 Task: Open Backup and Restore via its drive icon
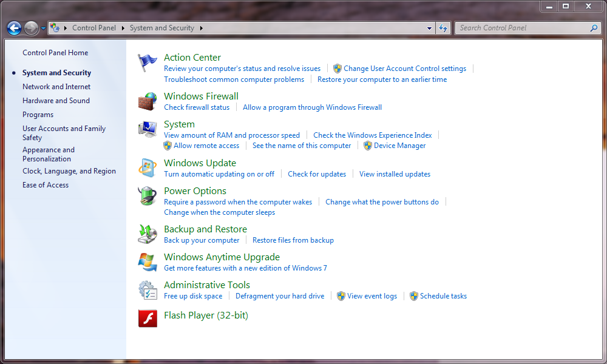pos(148,234)
